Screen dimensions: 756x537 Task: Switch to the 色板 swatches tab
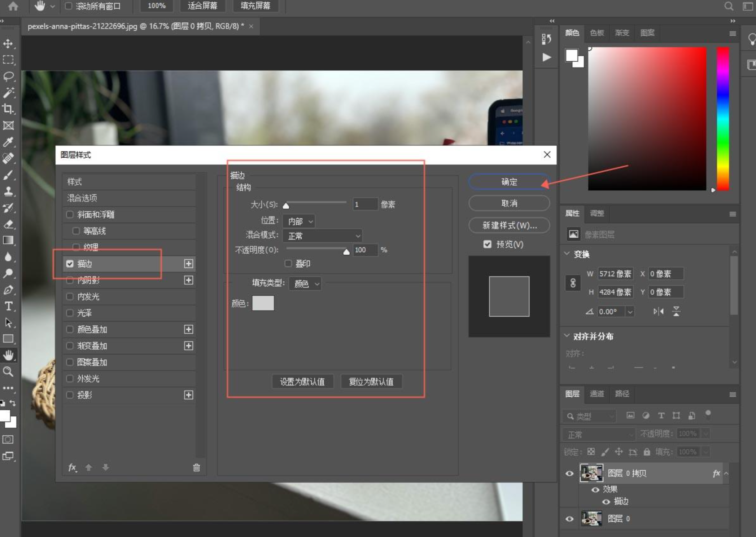point(597,33)
